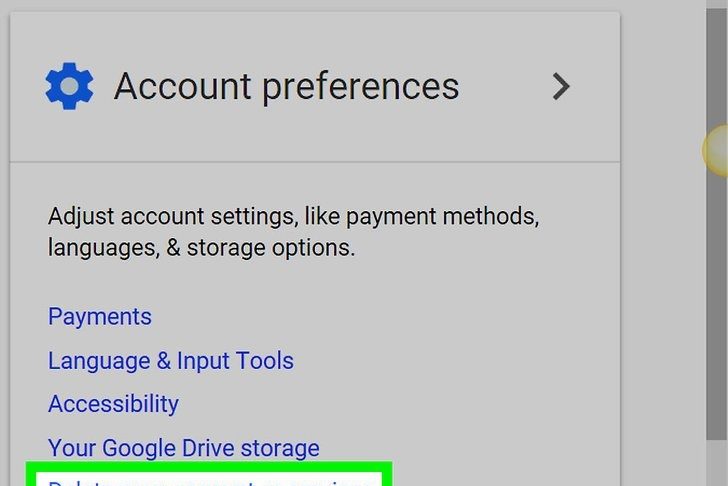Click 'Input Tools' in the language link

point(235,360)
